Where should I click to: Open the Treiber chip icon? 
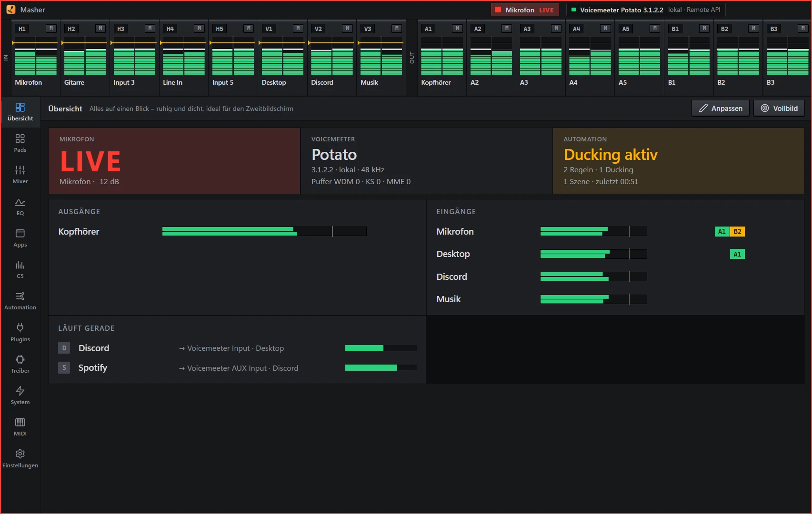20,359
